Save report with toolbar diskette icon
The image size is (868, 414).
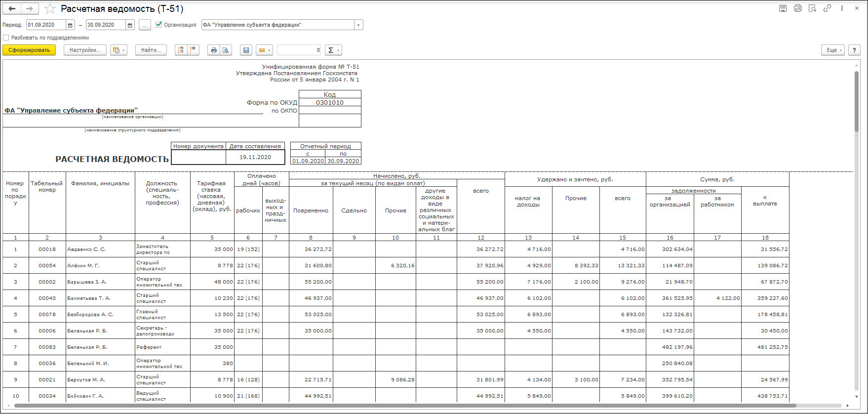click(246, 50)
